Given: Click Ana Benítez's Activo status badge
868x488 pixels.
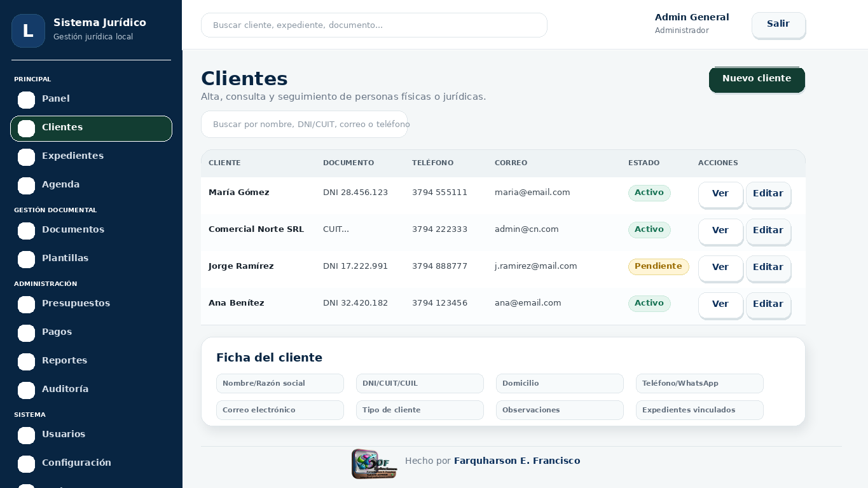Looking at the screenshot, I should click(x=649, y=303).
